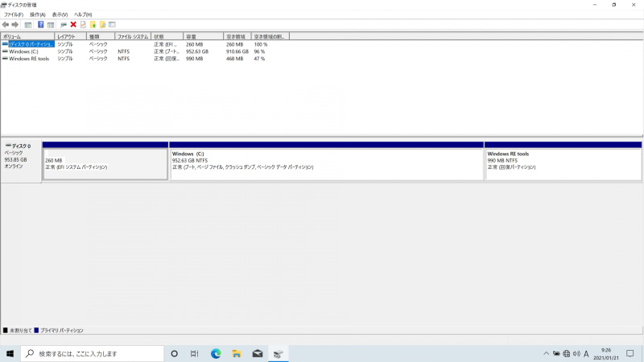Sort by the 種類 column header
Viewport: 644px width, 362px height.
(101, 36)
